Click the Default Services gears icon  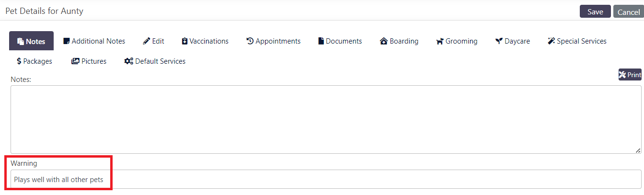(129, 61)
